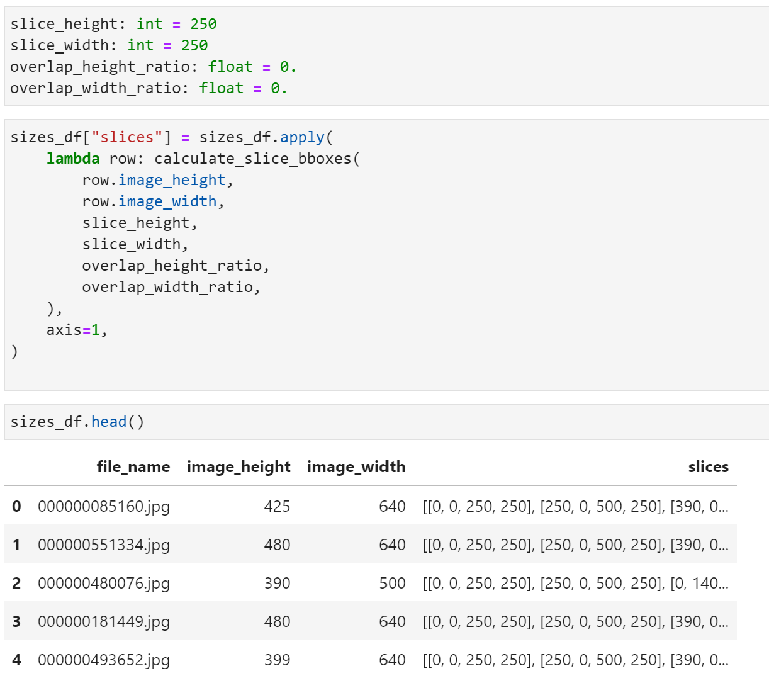769x700 pixels.
Task: Click the image_width column header
Action: pos(356,467)
